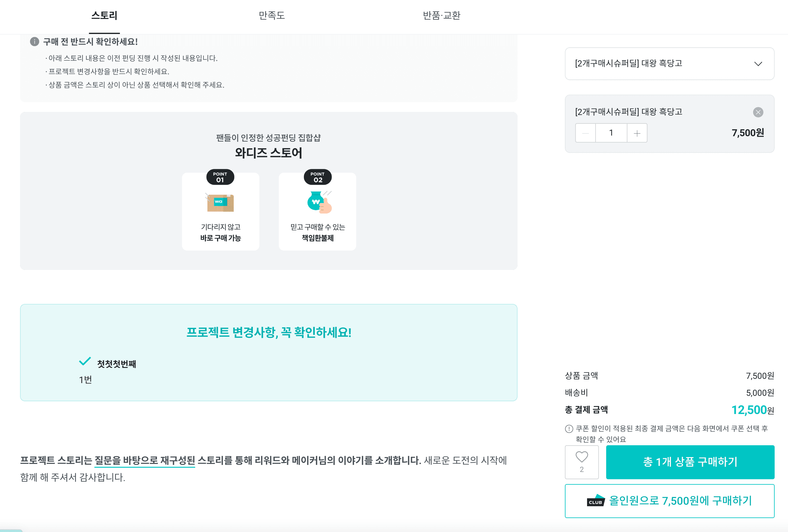Click the 12,500원 total payment amount
This screenshot has width=788, height=532.
pyautogui.click(x=753, y=410)
